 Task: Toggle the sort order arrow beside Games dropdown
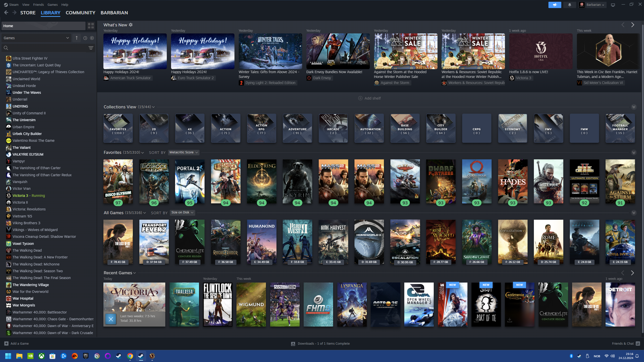[76, 38]
